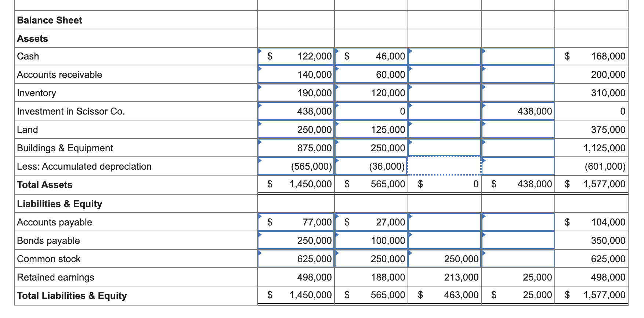Click empty Cash debit adjustment cell
Image resolution: width=644 pixels, height=318 pixels.
click(x=444, y=56)
